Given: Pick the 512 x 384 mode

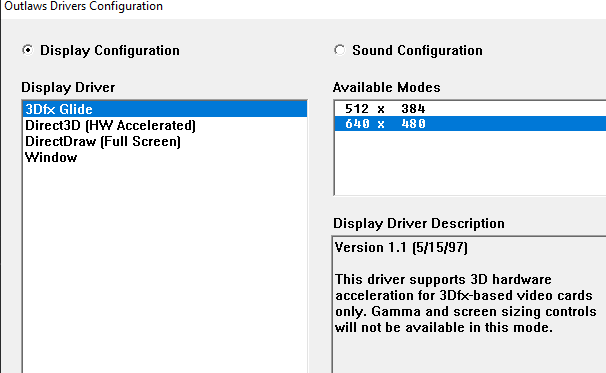Looking at the screenshot, I should [470, 109].
